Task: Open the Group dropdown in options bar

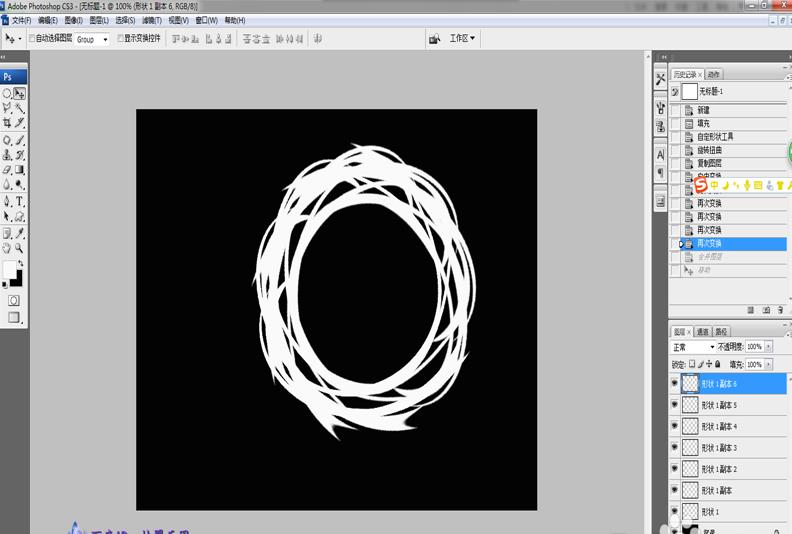Action: [92, 39]
